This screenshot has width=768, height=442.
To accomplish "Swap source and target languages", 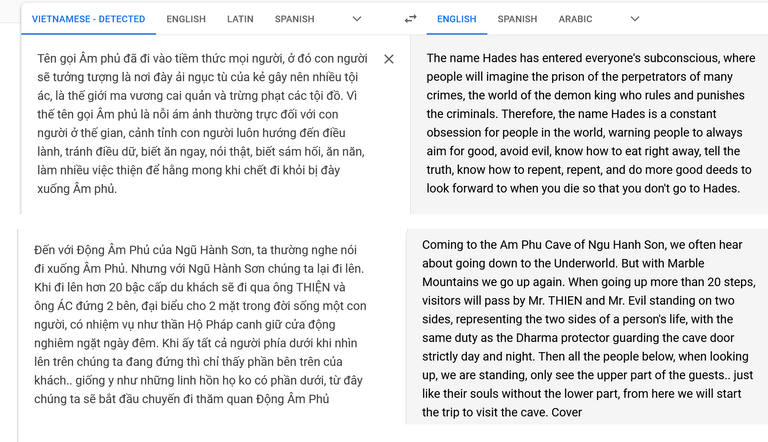I will [410, 19].
